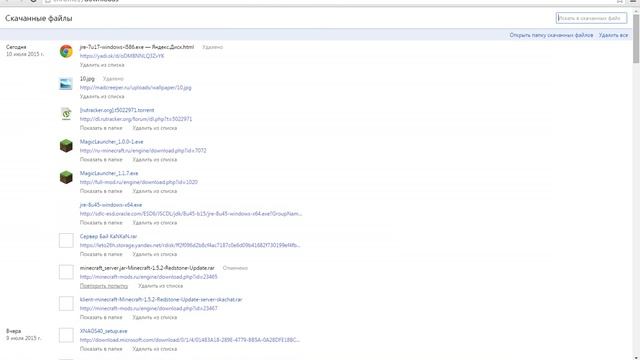Open the MagicLauncher_1.1.7.exe file link

(x=109, y=173)
